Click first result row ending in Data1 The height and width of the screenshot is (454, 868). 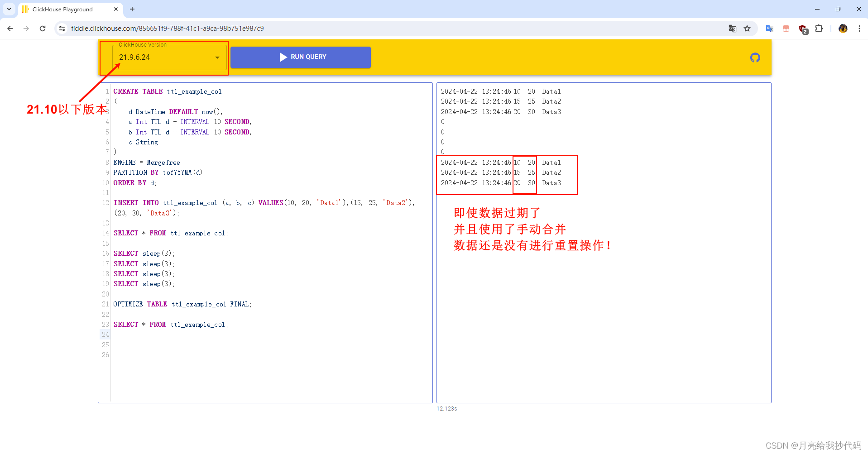pyautogui.click(x=501, y=91)
